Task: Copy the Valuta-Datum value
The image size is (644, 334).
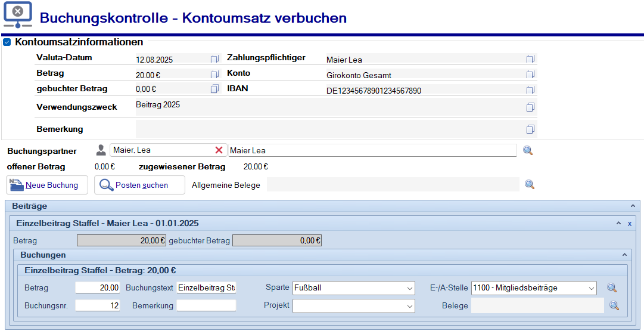Action: 214,59
